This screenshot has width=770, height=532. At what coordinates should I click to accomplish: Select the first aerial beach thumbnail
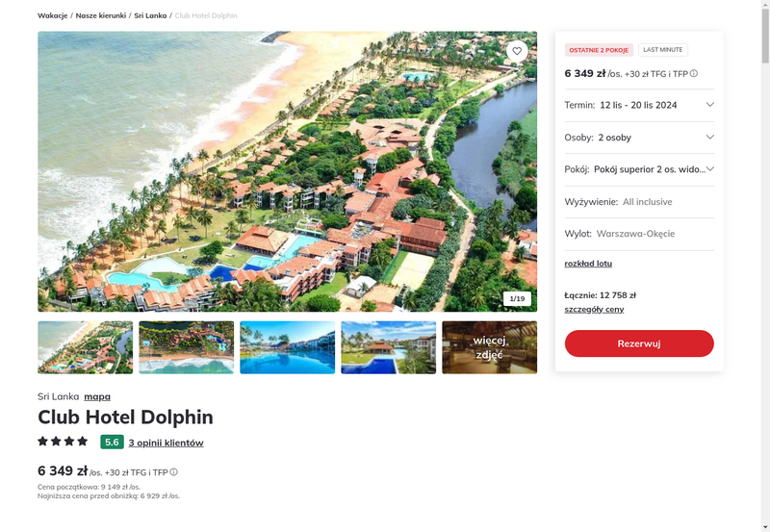point(86,347)
